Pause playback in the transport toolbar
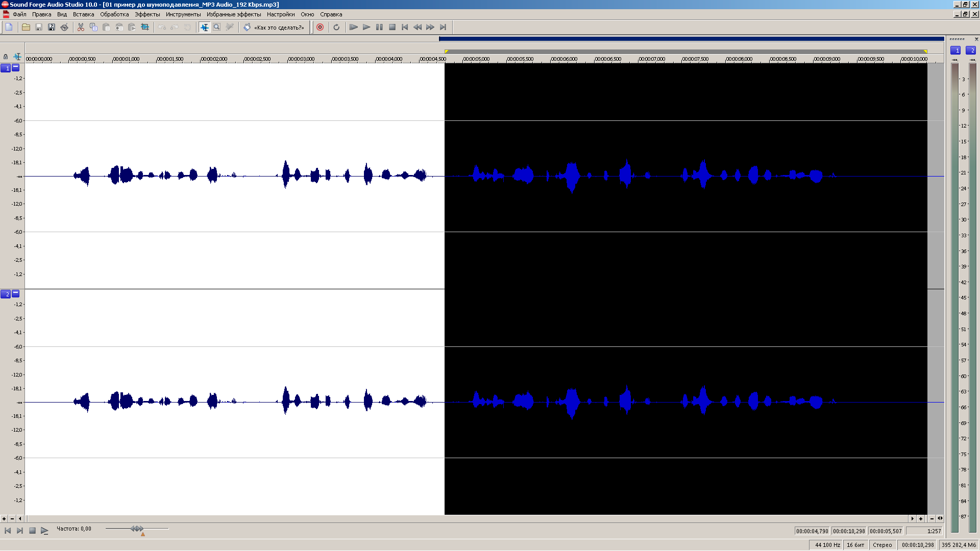The height and width of the screenshot is (551, 980). point(379,27)
